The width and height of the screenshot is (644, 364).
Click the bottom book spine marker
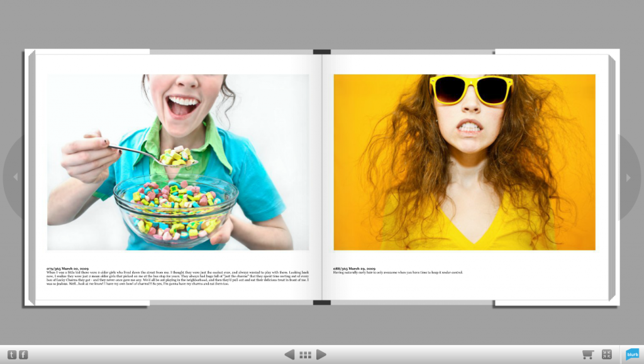pyautogui.click(x=321, y=303)
